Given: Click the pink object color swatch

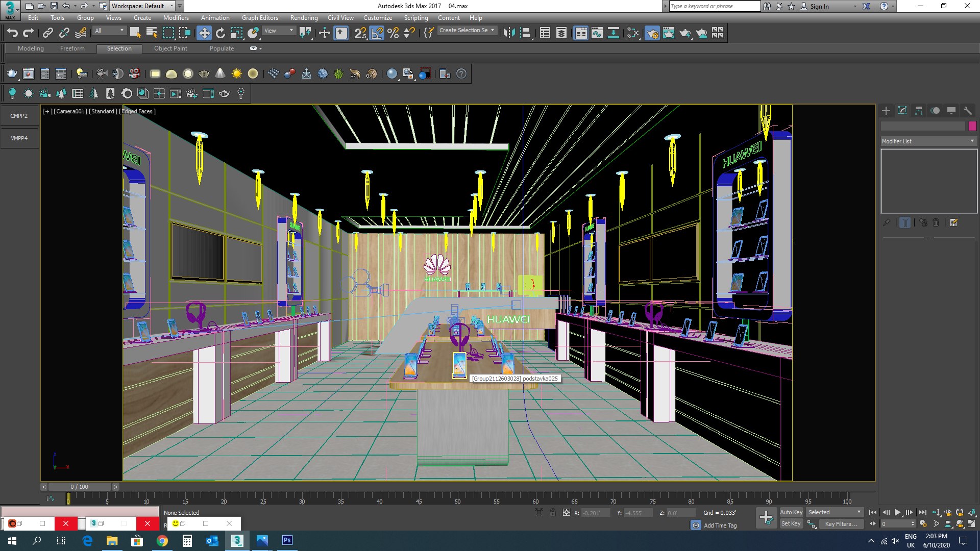Looking at the screenshot, I should 972,126.
